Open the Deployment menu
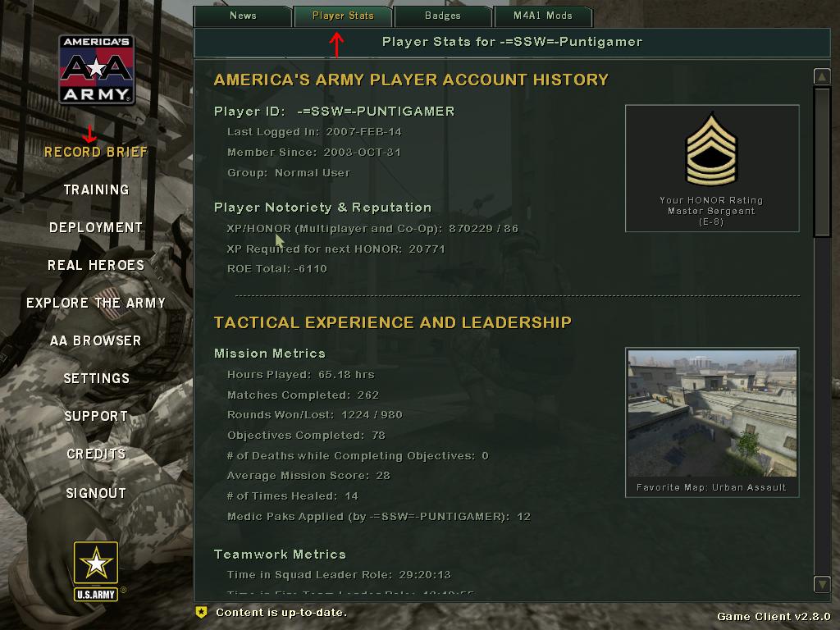The height and width of the screenshot is (630, 840). tap(96, 228)
